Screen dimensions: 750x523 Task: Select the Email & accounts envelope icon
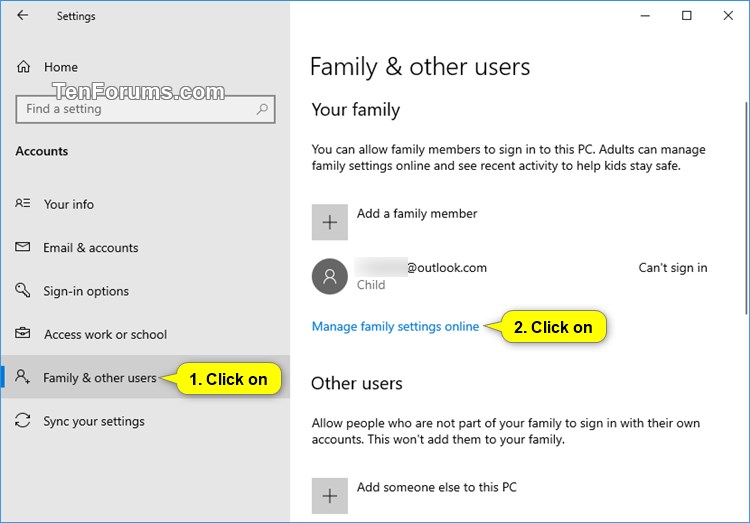pos(22,247)
